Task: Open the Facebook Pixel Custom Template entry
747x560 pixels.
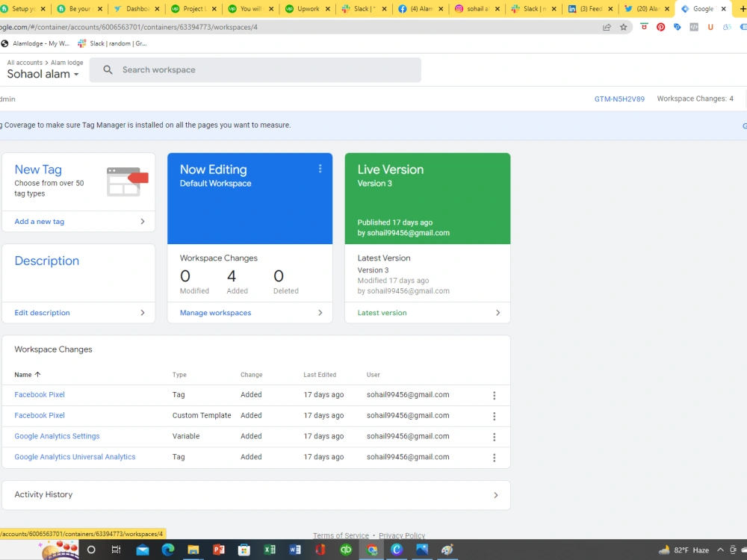Action: click(x=40, y=415)
